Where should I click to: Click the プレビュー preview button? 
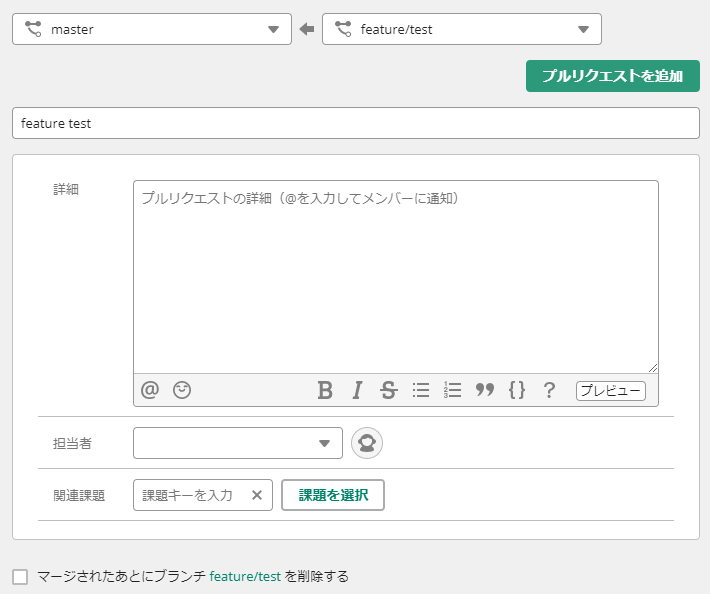click(610, 391)
